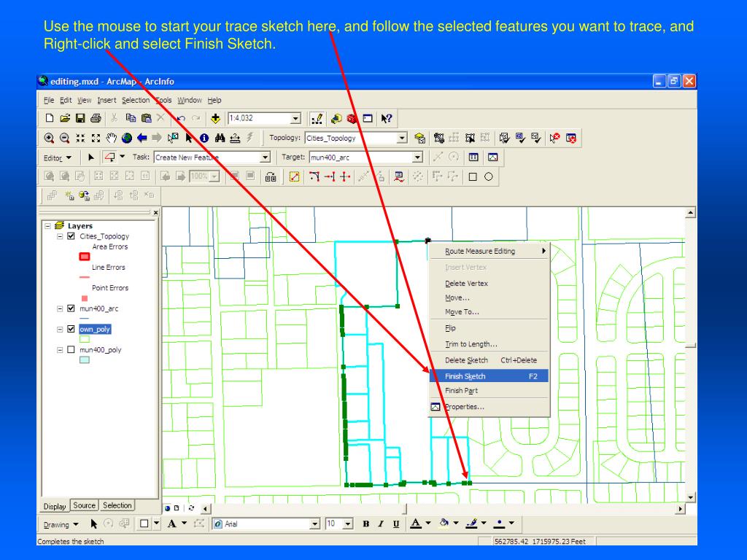Click the map vertical scrollbar down arrow

690,497
